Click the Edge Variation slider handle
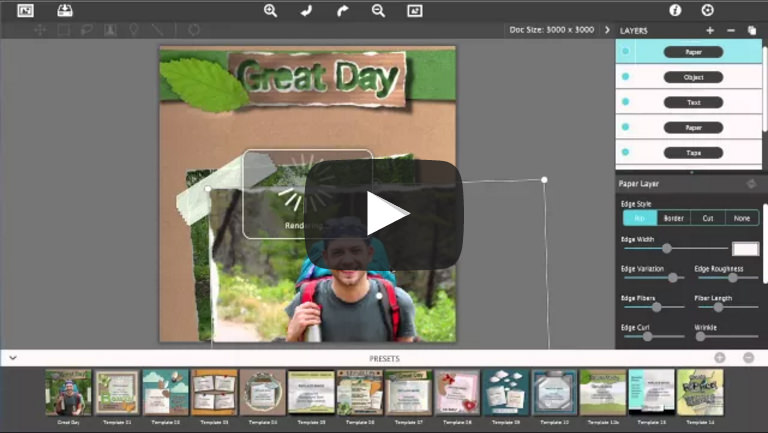768x433 pixels. pyautogui.click(x=673, y=278)
